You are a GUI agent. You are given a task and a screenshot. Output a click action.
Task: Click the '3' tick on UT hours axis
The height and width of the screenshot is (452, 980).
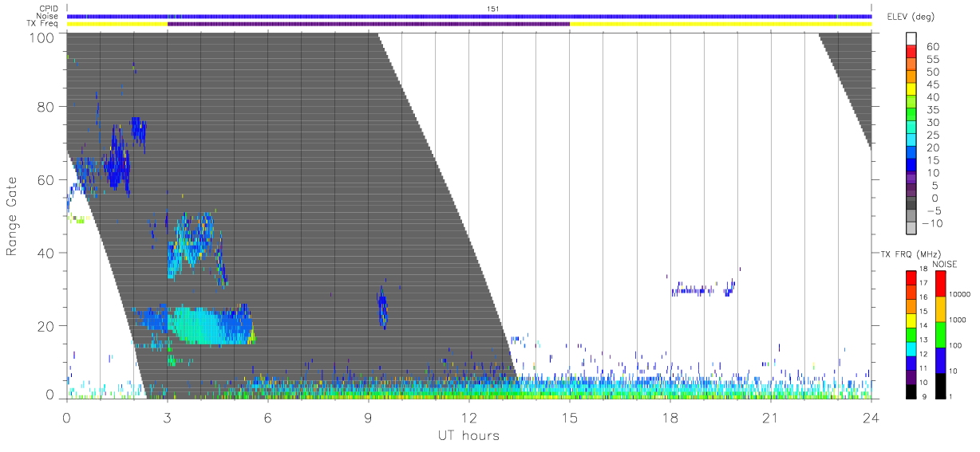pyautogui.click(x=167, y=417)
